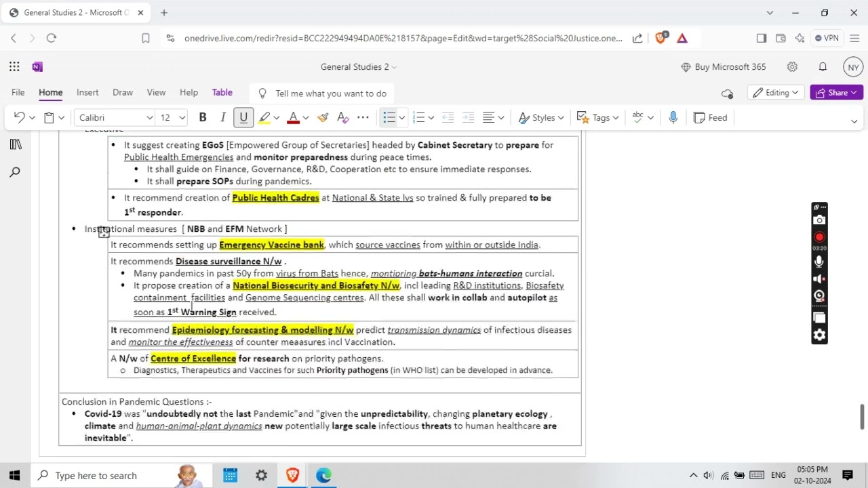Open the Help tab
The image size is (868, 488).
189,92
